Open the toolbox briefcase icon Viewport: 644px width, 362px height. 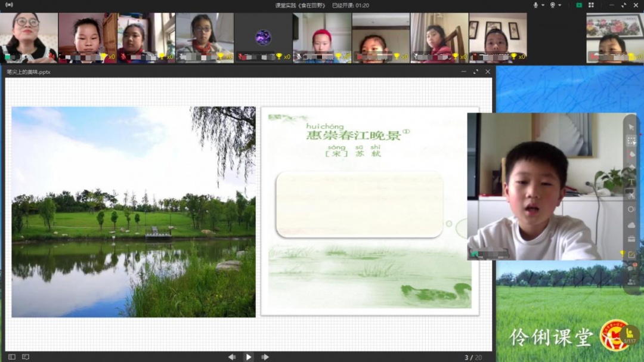631,239
